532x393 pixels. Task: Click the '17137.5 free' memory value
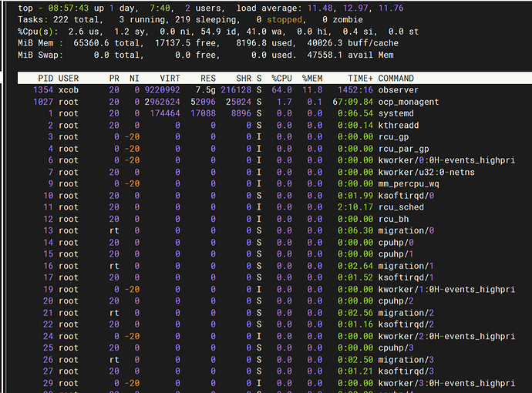[x=185, y=43]
